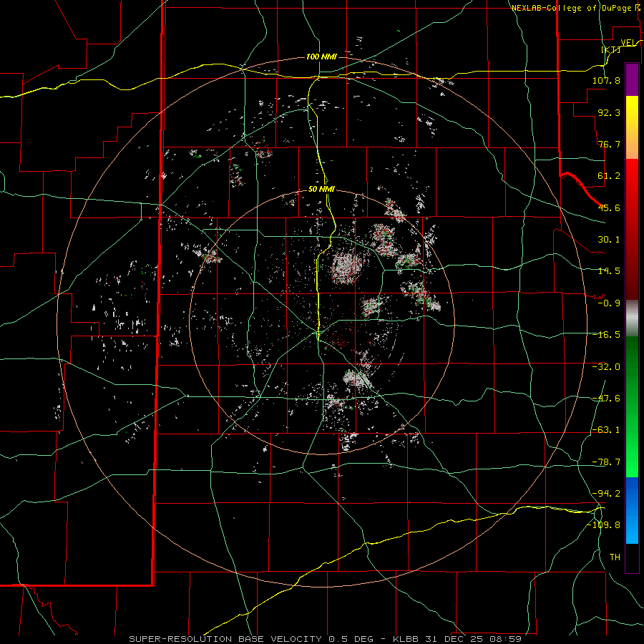Image resolution: width=644 pixels, height=644 pixels.
Task: Click the 100 NMI range ring label
Action: 321,57
